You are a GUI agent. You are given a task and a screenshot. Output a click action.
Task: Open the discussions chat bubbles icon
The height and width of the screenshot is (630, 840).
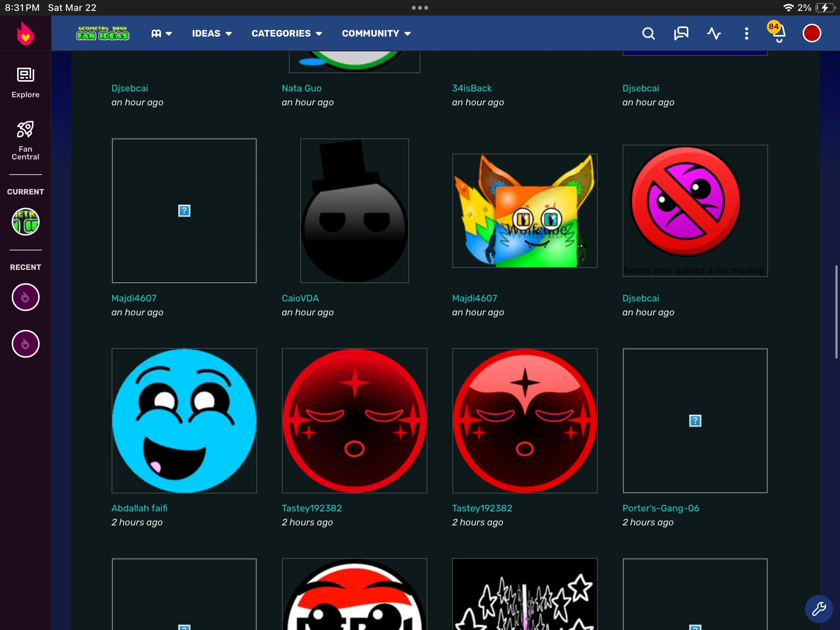tap(681, 33)
